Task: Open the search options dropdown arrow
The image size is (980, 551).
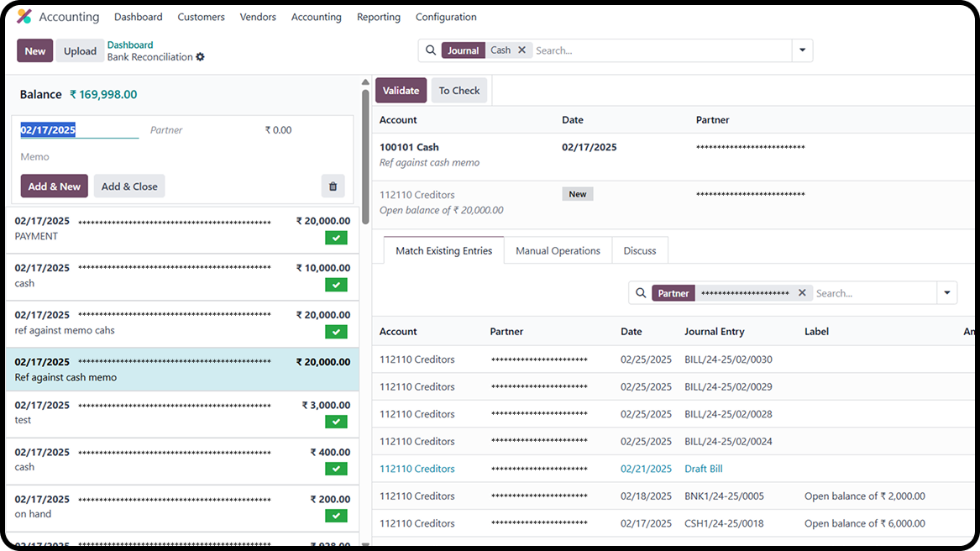Action: (801, 50)
